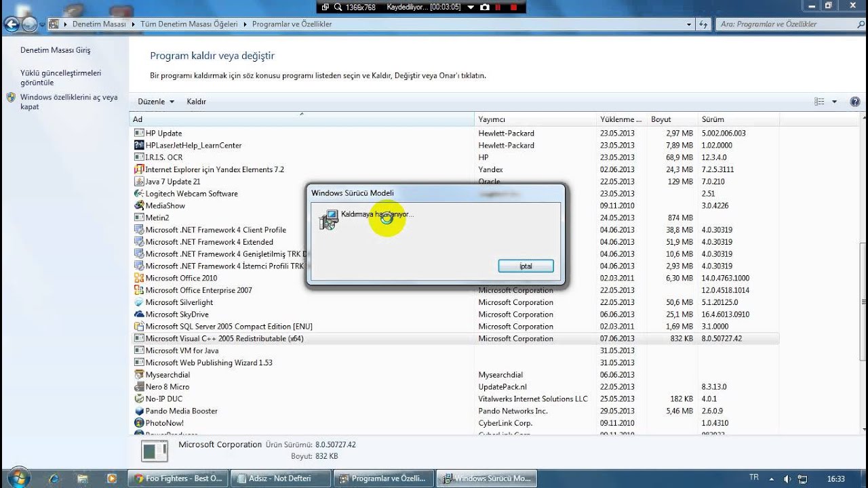
Task: Select the Java 7 Update 21 icon
Action: [139, 182]
